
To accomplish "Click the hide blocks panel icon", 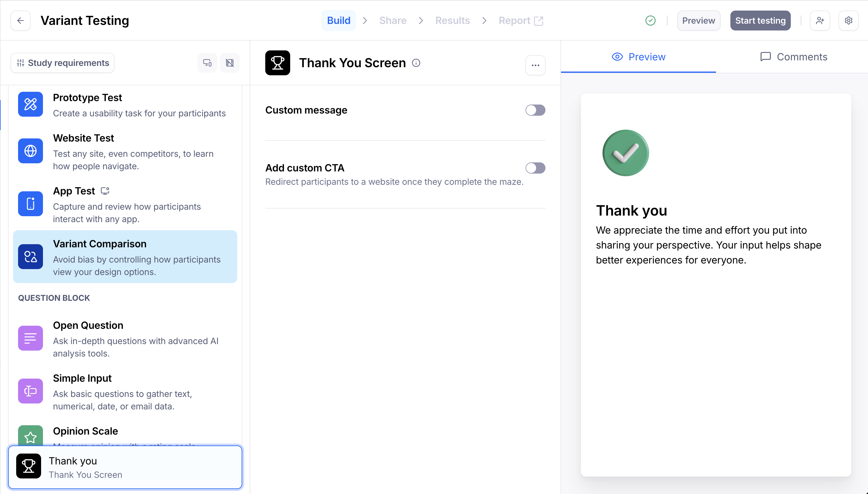I will 230,63.
